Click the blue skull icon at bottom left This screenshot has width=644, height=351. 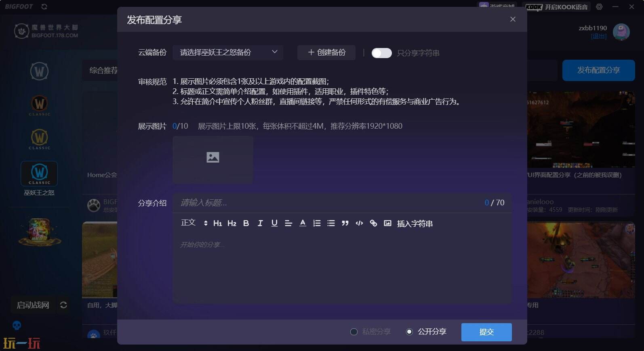click(x=17, y=325)
